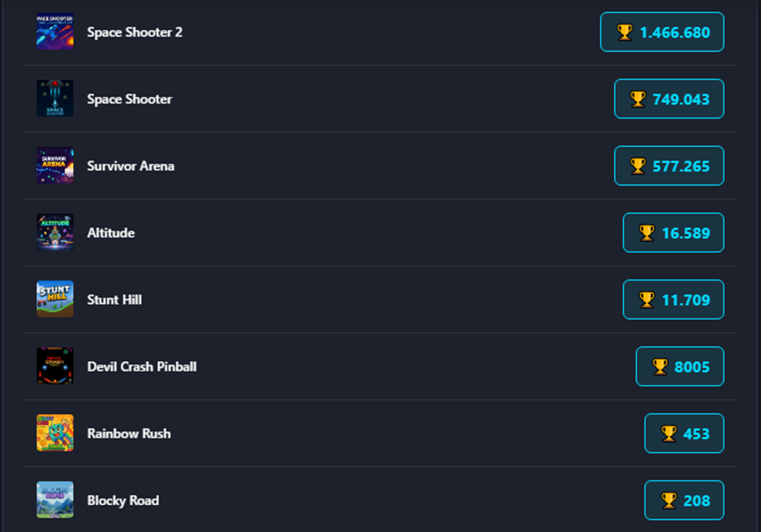Click the Blocky Road game icon
Image resolution: width=761 pixels, height=532 pixels.
(x=55, y=500)
